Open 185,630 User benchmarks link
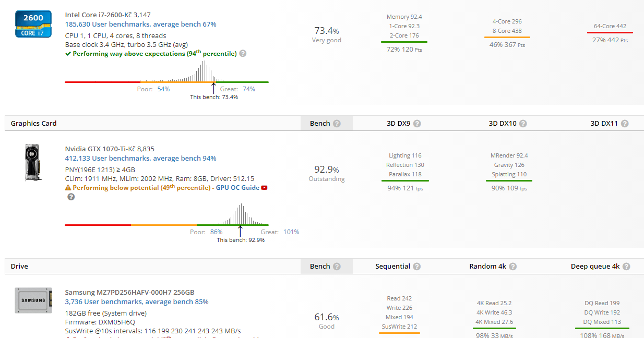This screenshot has height=338, width=644. tap(140, 25)
